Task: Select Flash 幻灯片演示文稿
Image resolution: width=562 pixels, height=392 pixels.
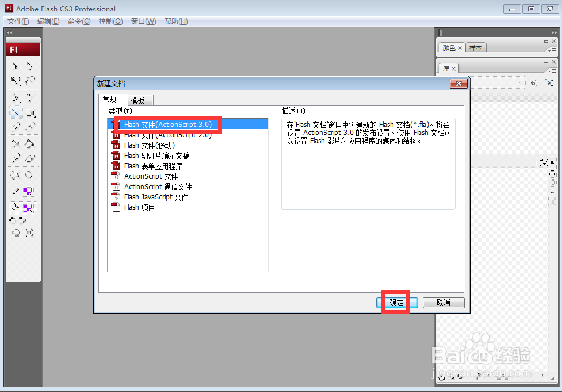Action: tap(188, 156)
